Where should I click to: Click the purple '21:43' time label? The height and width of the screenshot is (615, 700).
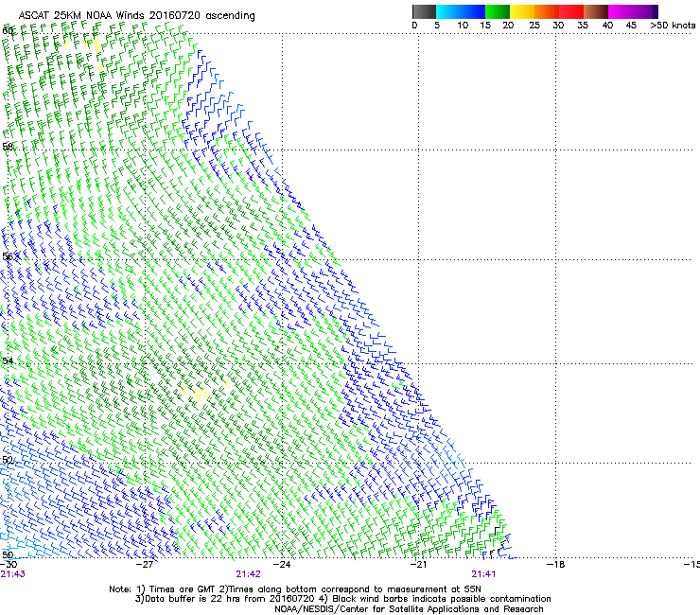click(x=13, y=574)
